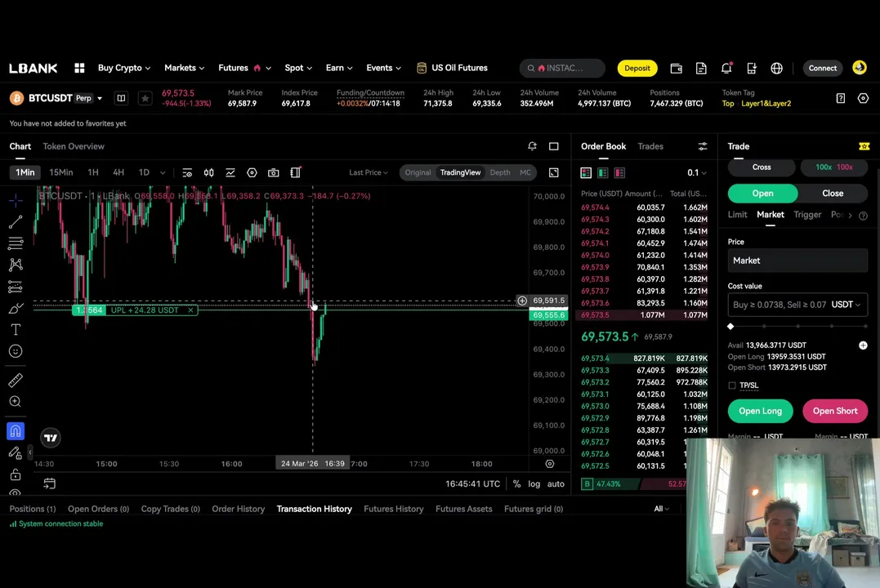Open the profile avatar icon
The height and width of the screenshot is (588, 880).
[x=860, y=67]
